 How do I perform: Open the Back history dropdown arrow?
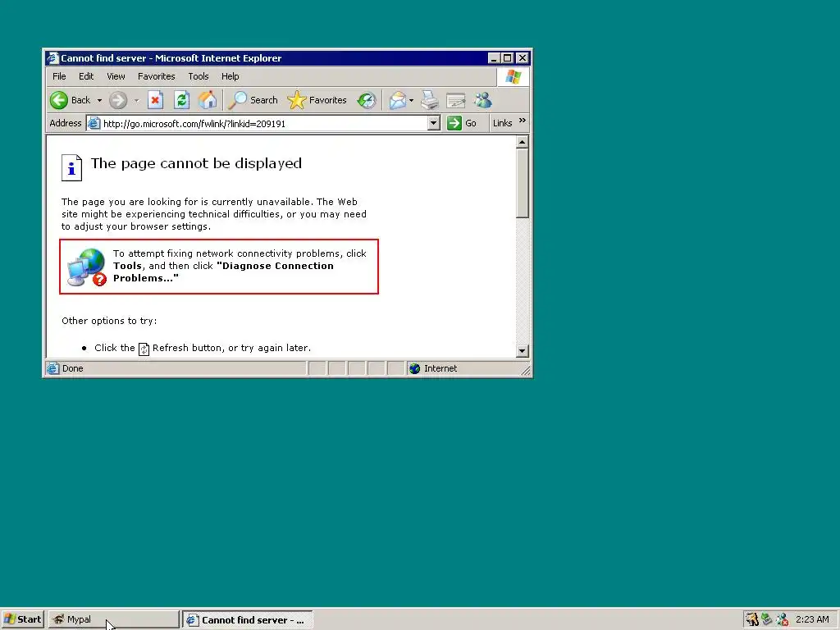point(99,100)
